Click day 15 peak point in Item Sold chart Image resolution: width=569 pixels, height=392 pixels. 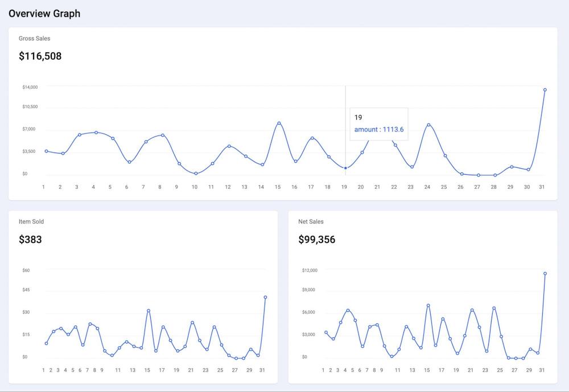point(149,311)
